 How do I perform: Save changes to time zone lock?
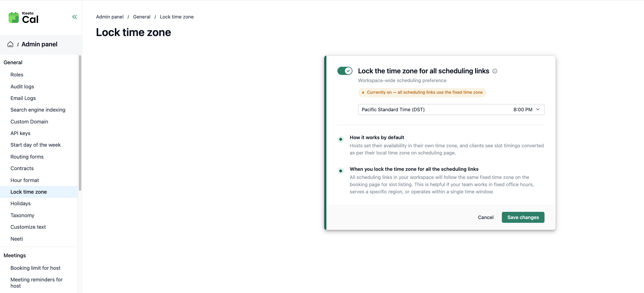click(523, 217)
